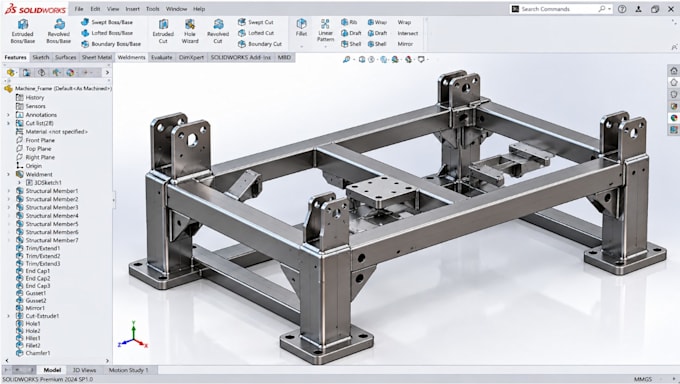
Task: Switch to the Motion Study 1 tab
Action: [x=128, y=370]
